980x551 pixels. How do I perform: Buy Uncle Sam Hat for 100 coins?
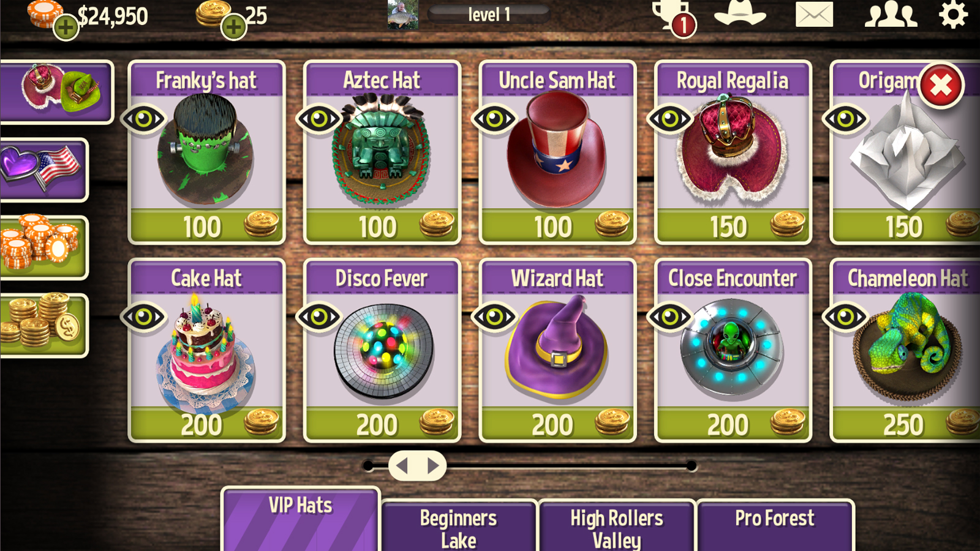(557, 227)
